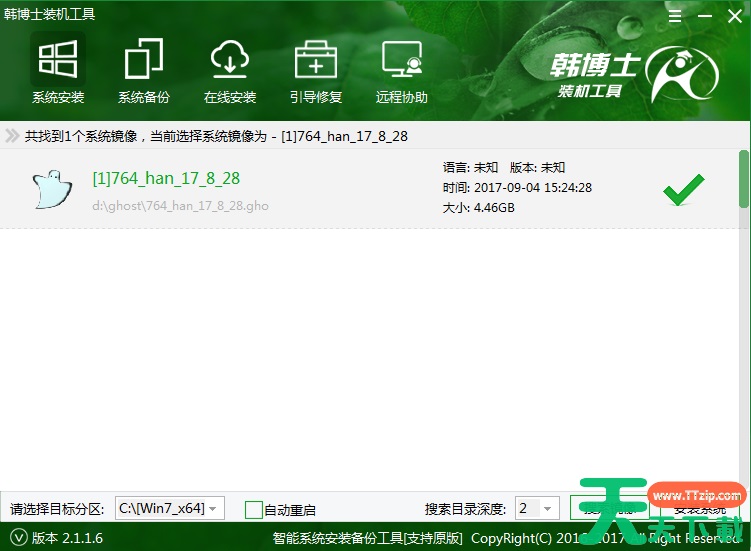Click the ghost image file icon

[x=52, y=188]
